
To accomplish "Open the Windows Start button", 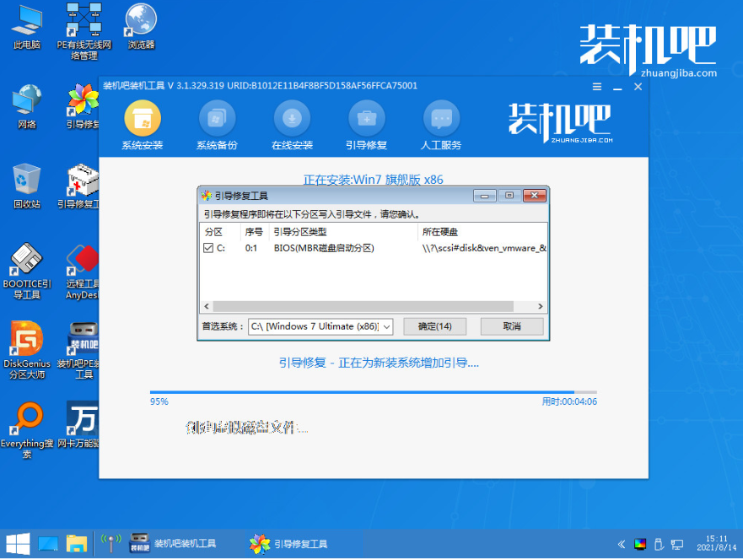I will (x=18, y=544).
